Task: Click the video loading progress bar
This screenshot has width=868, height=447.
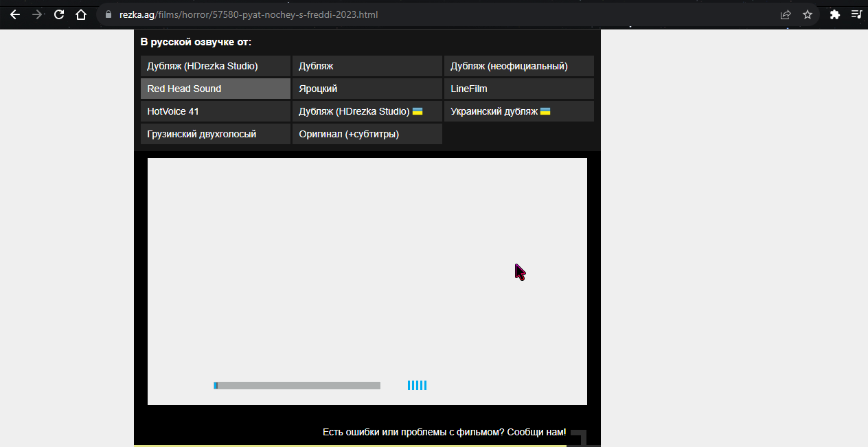Action: (x=297, y=385)
